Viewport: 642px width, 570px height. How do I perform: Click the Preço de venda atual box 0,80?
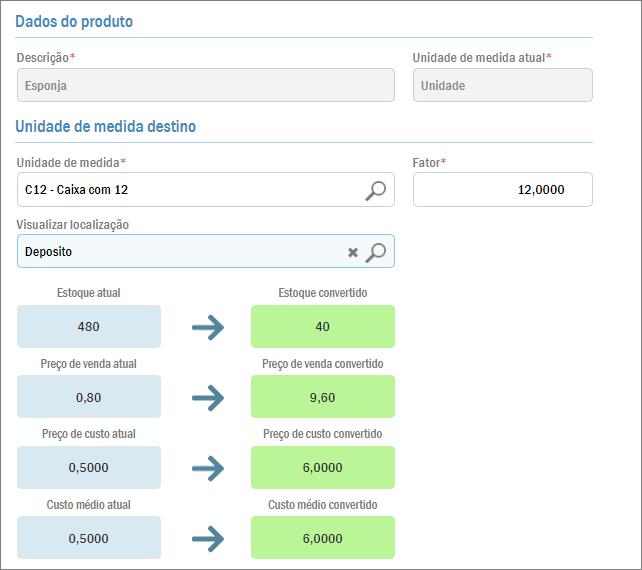(89, 397)
